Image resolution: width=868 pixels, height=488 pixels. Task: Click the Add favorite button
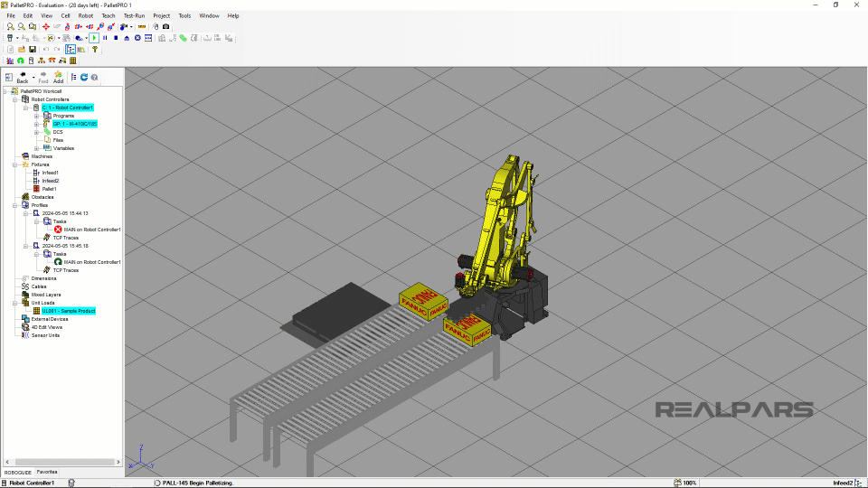tap(58, 78)
